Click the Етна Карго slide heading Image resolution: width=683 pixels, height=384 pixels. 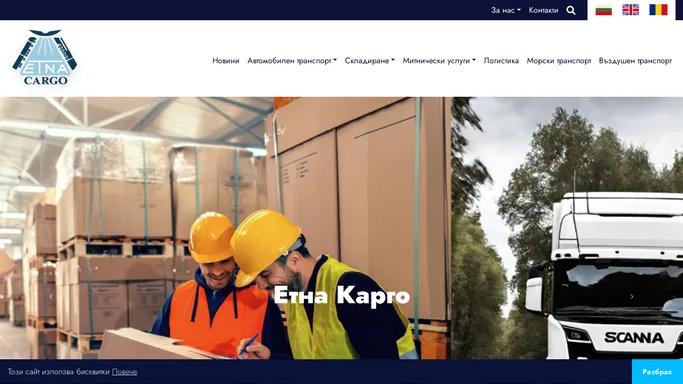click(342, 296)
